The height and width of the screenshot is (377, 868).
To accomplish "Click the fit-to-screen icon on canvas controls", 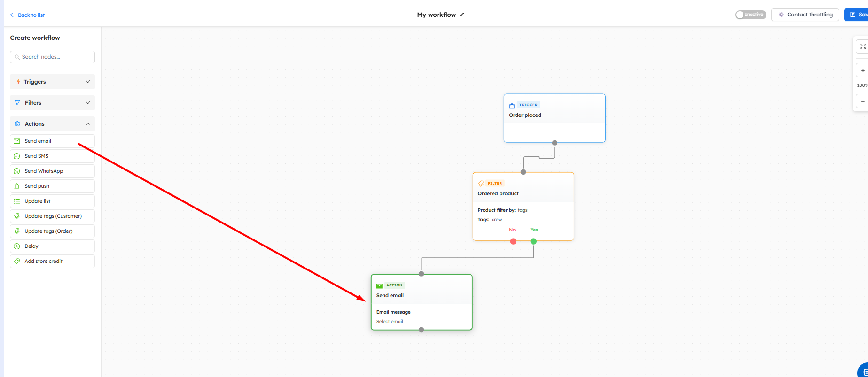I will [863, 46].
